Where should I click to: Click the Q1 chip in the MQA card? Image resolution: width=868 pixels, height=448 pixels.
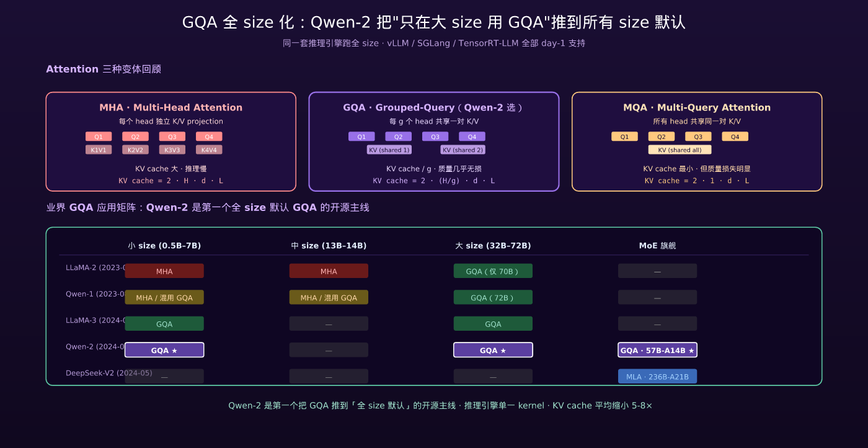[624, 137]
